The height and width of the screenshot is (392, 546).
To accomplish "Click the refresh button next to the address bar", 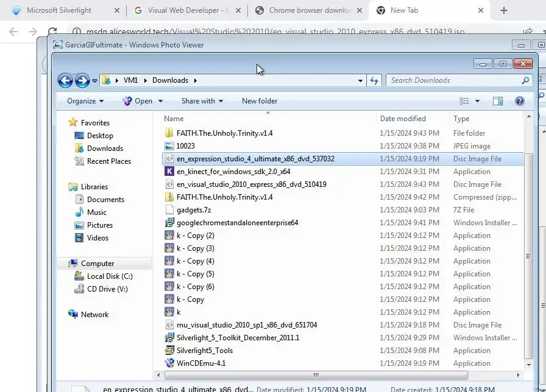I will (374, 81).
